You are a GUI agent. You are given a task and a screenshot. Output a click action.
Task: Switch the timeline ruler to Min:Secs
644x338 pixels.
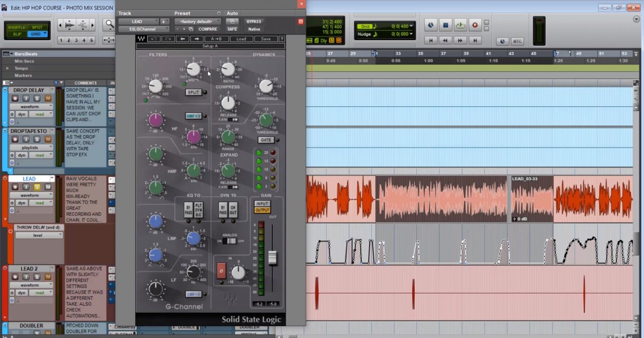24,61
